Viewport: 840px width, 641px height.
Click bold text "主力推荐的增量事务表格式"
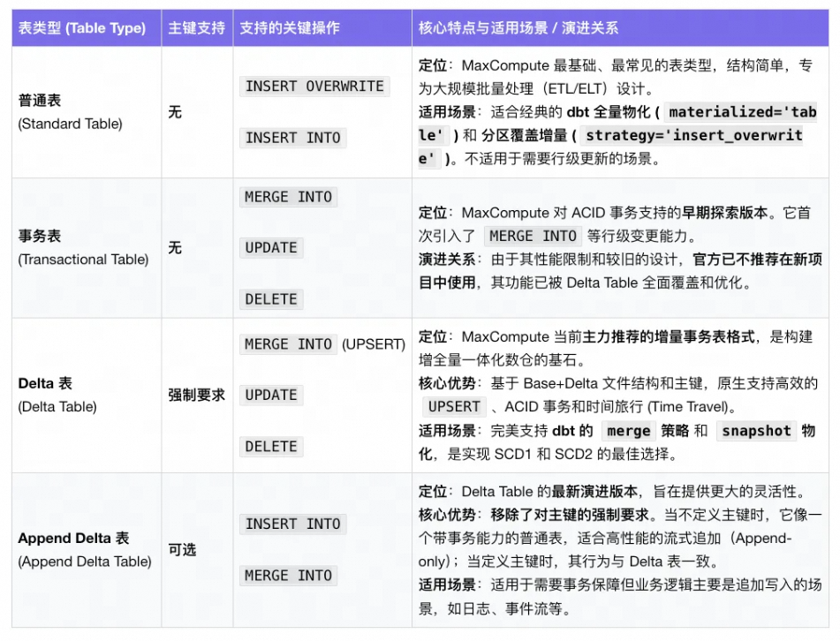click(x=669, y=336)
